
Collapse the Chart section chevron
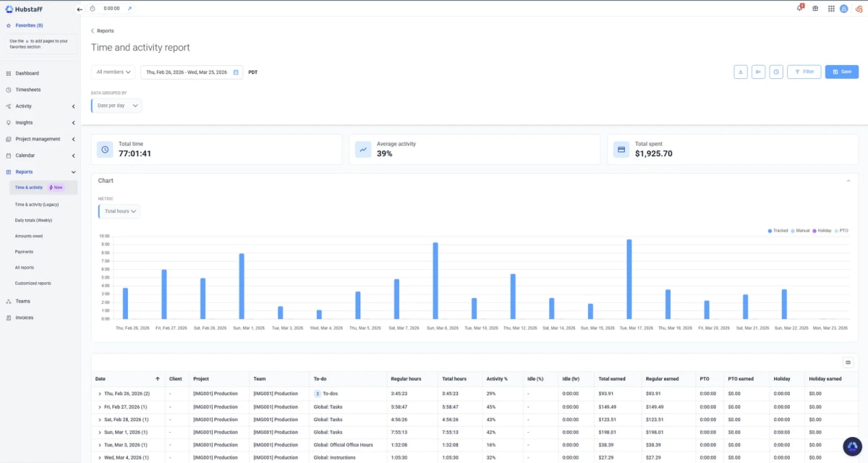click(848, 181)
